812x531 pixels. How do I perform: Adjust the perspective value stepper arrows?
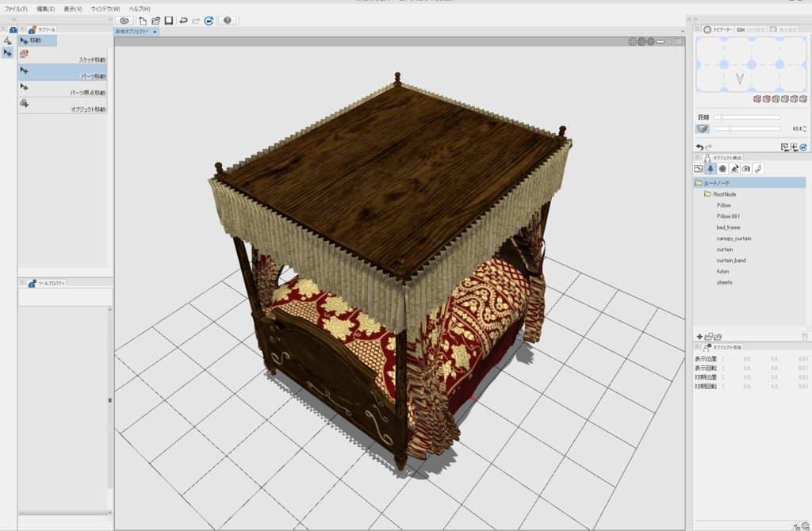[804, 128]
